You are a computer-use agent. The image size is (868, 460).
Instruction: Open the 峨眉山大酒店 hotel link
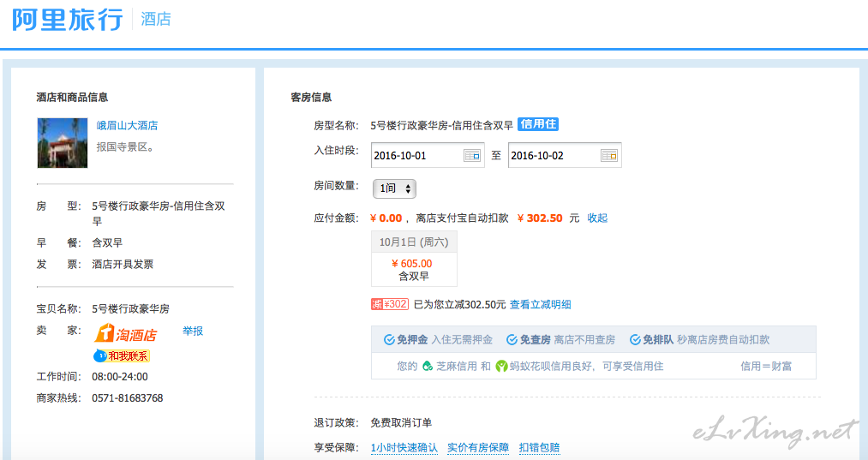point(127,126)
